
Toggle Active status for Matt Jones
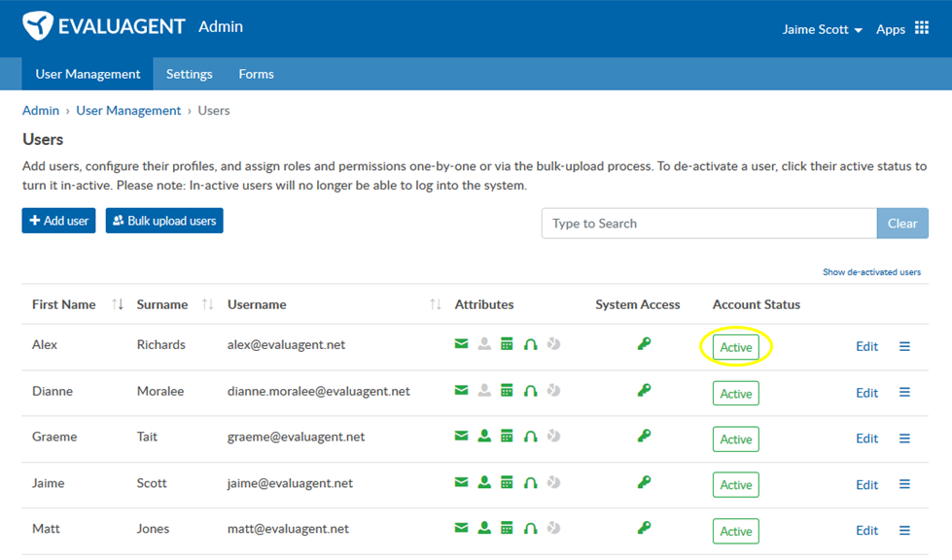[736, 531]
